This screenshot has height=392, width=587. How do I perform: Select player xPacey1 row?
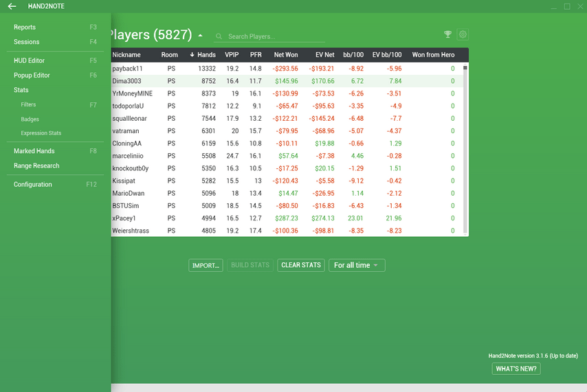click(287, 218)
